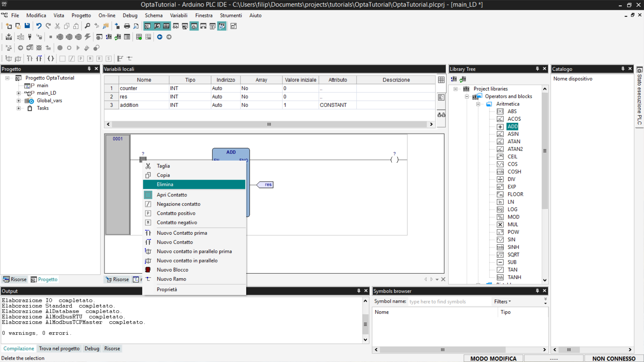Switch to the Trova nel progetto tab
The width and height of the screenshot is (644, 362).
tap(59, 349)
